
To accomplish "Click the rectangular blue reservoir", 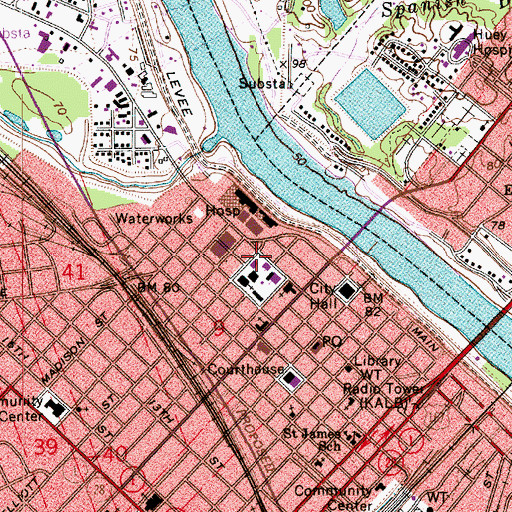I will point(370,104).
